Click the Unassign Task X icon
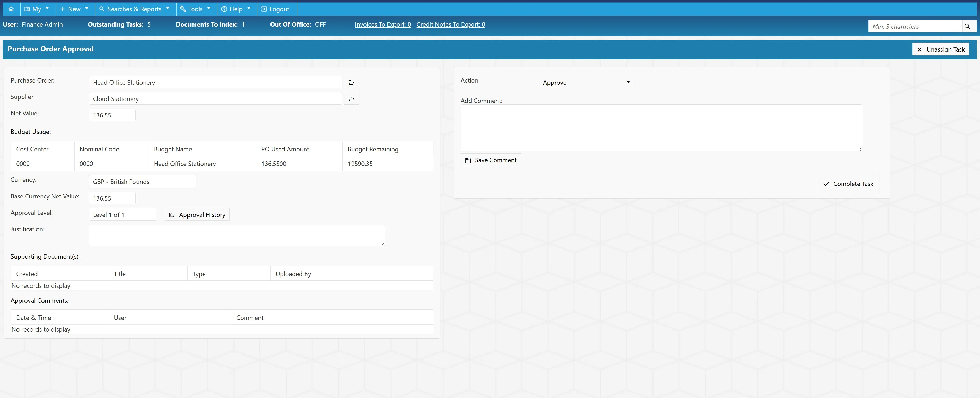This screenshot has width=980, height=398. (920, 49)
